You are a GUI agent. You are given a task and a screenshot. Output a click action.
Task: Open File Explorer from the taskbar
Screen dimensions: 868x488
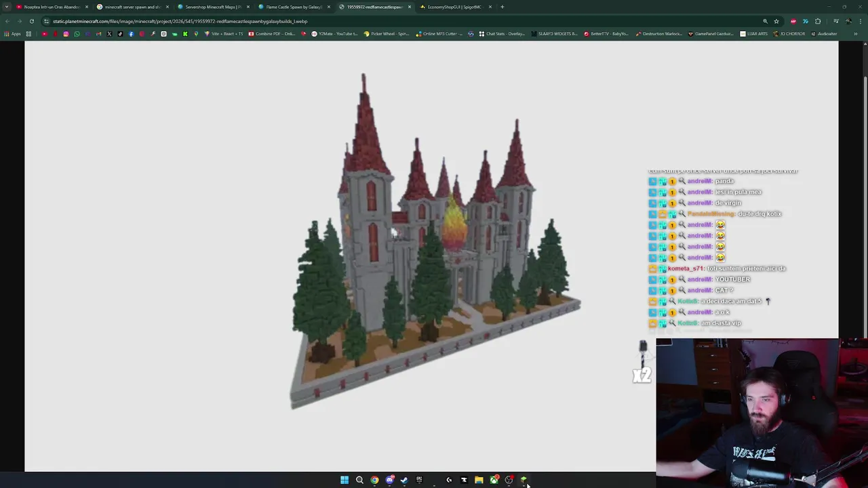click(479, 480)
